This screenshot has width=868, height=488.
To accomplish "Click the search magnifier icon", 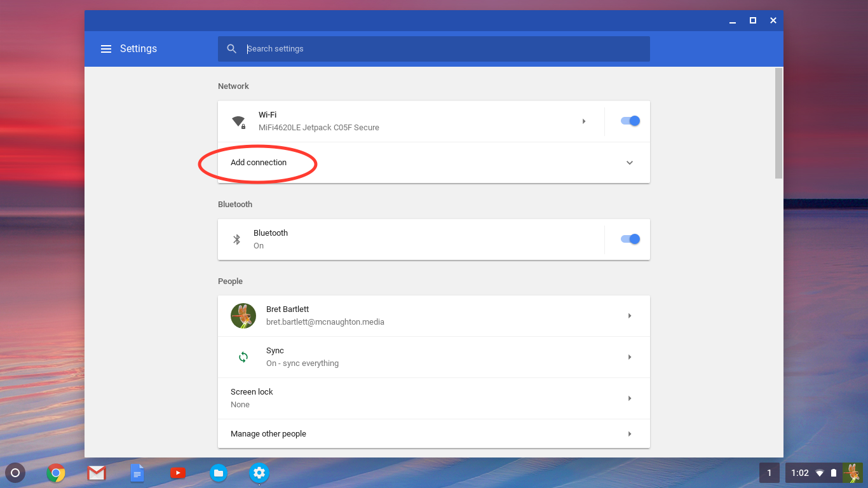I will tap(232, 49).
